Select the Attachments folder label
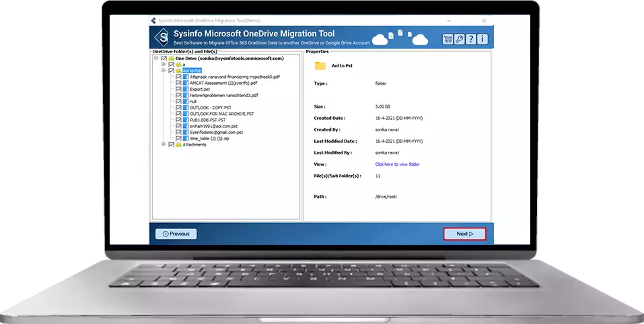The height and width of the screenshot is (324, 644). coord(194,145)
